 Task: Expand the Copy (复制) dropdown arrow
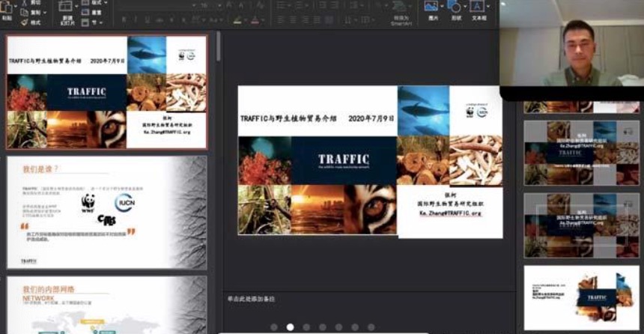click(44, 13)
